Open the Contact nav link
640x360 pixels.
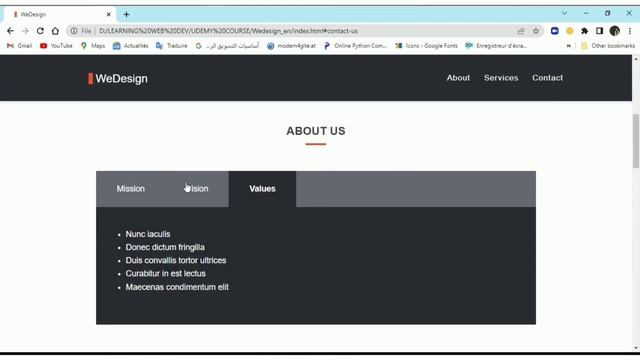[547, 78]
